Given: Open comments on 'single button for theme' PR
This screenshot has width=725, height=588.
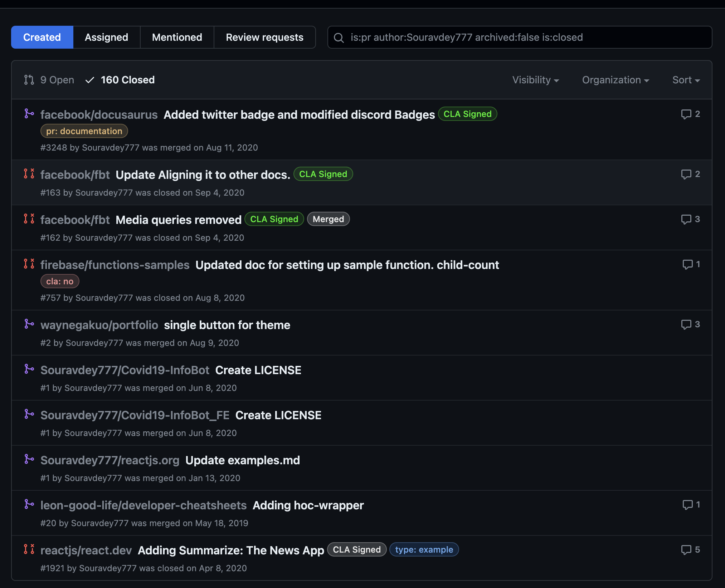Looking at the screenshot, I should tap(691, 324).
